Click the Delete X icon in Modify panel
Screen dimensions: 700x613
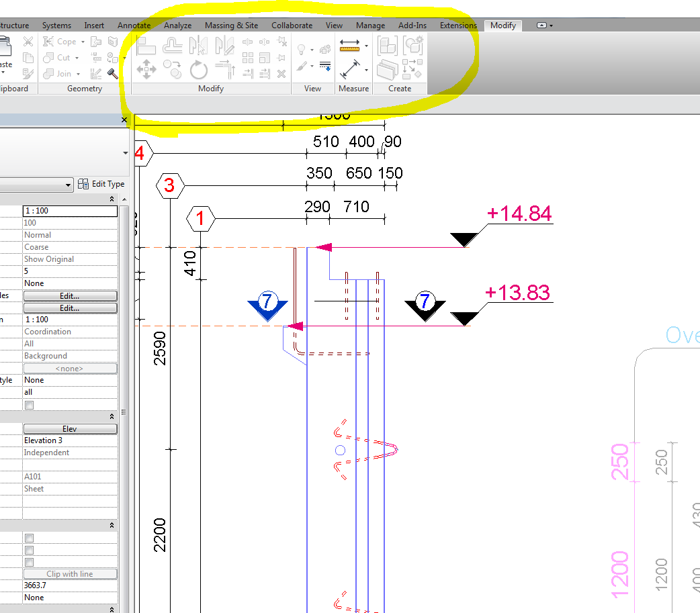(x=281, y=74)
